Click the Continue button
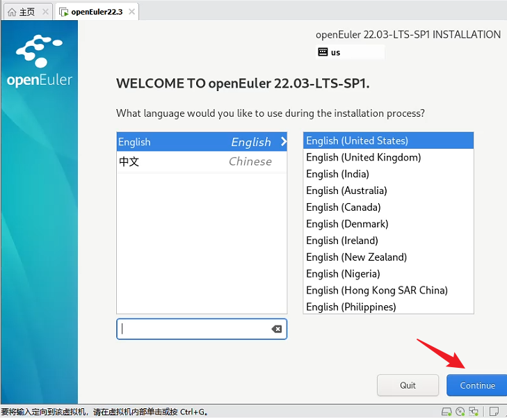 tap(476, 385)
